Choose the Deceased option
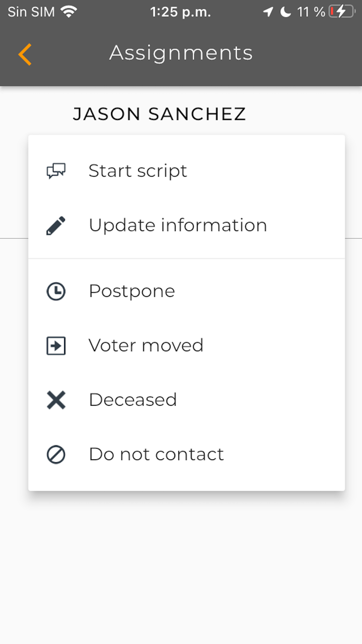 pyautogui.click(x=186, y=400)
